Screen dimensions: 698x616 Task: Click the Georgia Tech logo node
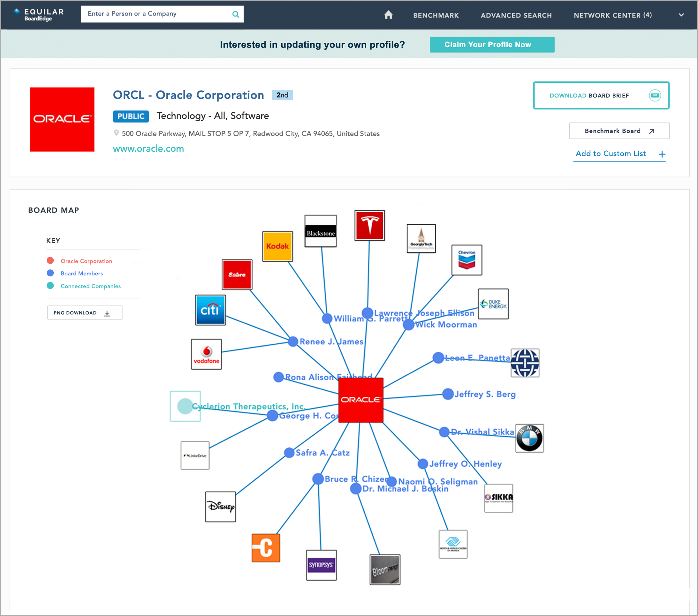[x=421, y=238]
